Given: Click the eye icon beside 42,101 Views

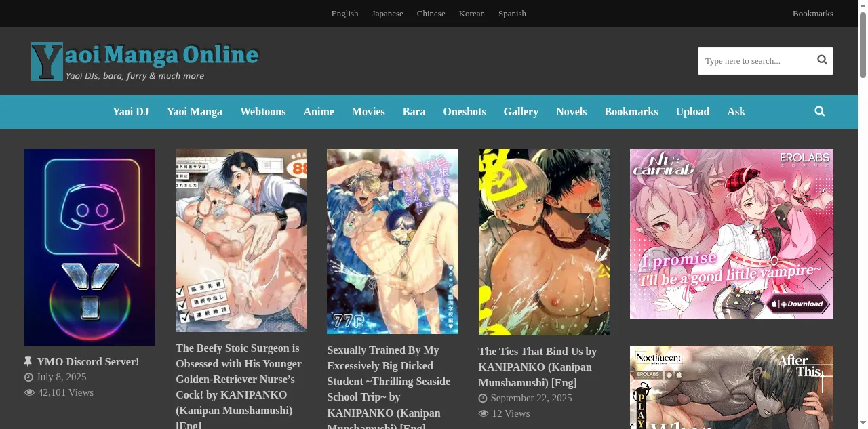Looking at the screenshot, I should point(29,393).
